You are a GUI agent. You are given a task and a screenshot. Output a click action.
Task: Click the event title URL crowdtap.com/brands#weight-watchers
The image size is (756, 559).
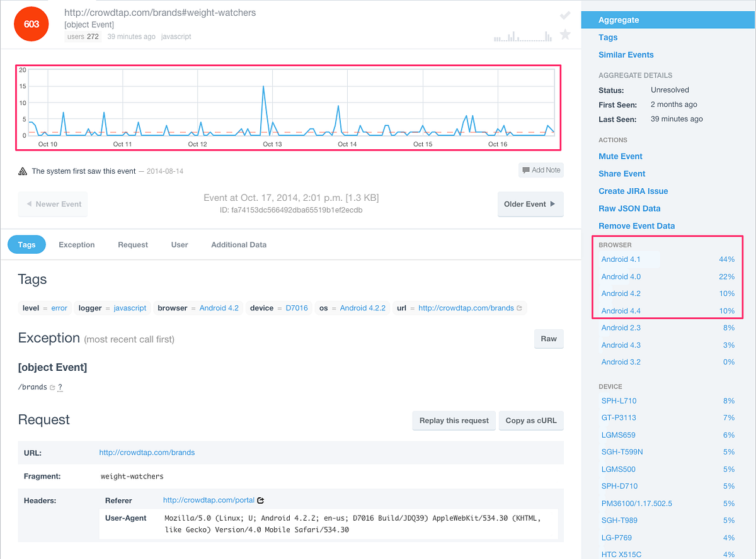click(x=160, y=13)
